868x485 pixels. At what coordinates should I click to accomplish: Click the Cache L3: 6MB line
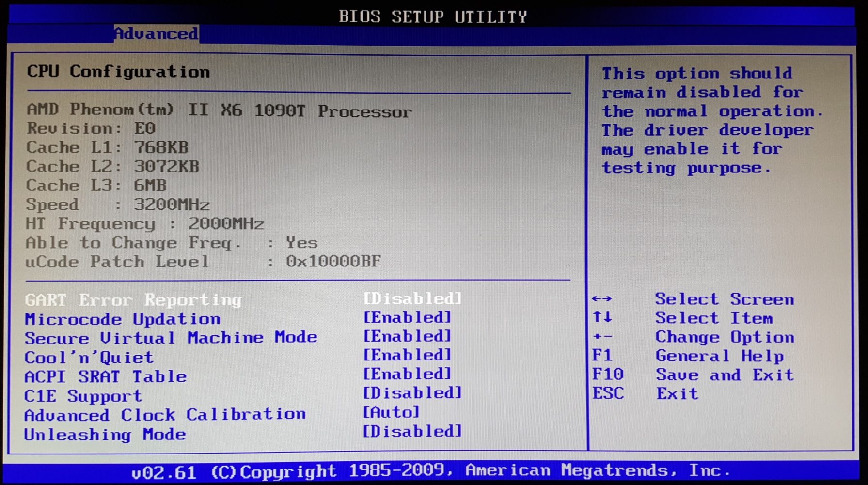pyautogui.click(x=96, y=185)
